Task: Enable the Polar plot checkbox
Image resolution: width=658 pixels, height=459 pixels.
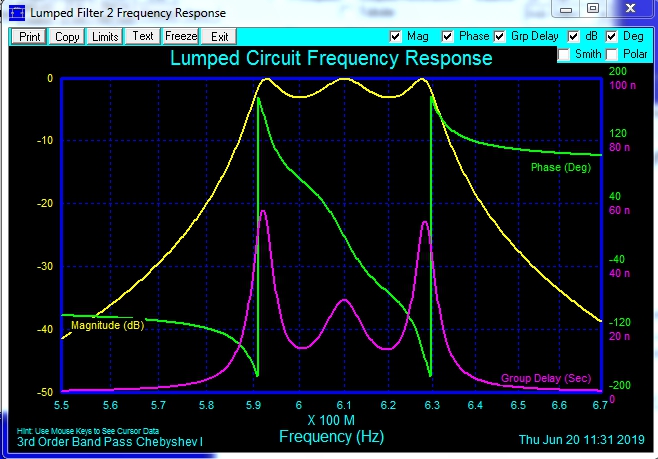Action: click(x=612, y=55)
